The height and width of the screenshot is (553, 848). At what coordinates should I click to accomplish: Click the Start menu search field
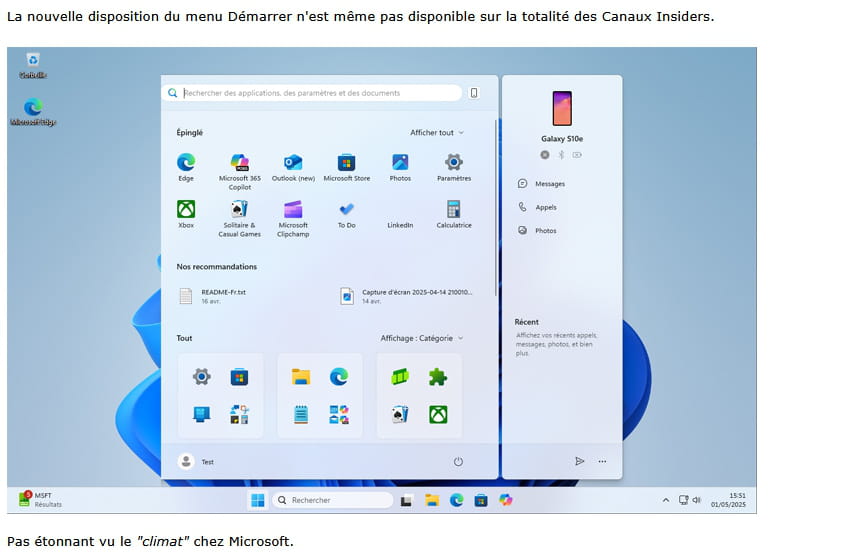tap(312, 93)
